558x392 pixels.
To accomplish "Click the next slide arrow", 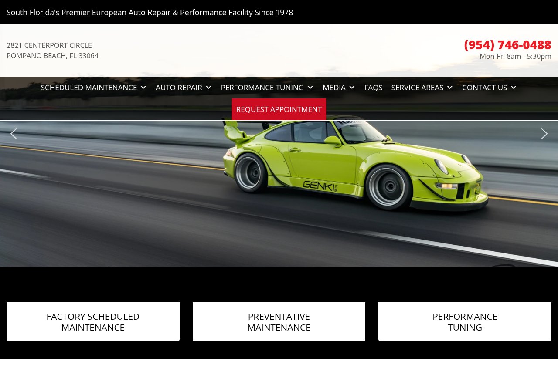I will tap(544, 134).
